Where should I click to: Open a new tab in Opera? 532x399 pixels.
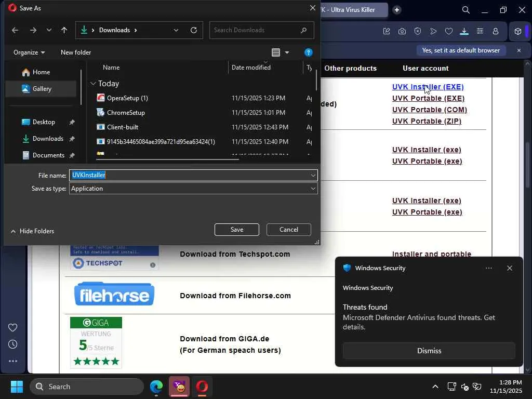[396, 10]
